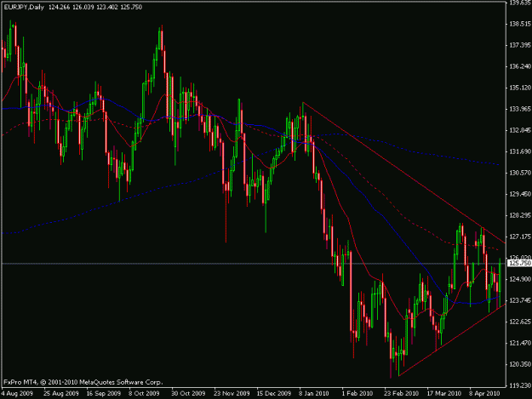Select the price axis label 124.900
532x399 pixels.
[x=520, y=279]
